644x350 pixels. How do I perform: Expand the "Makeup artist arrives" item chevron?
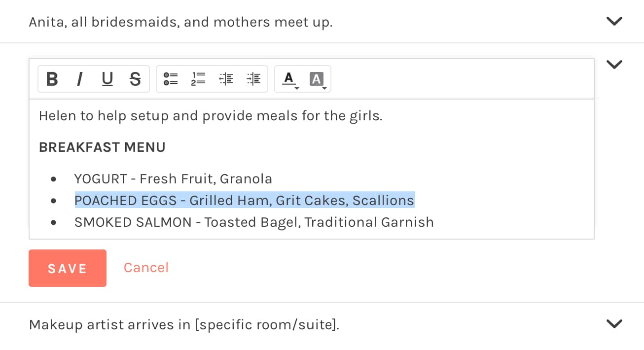[614, 324]
